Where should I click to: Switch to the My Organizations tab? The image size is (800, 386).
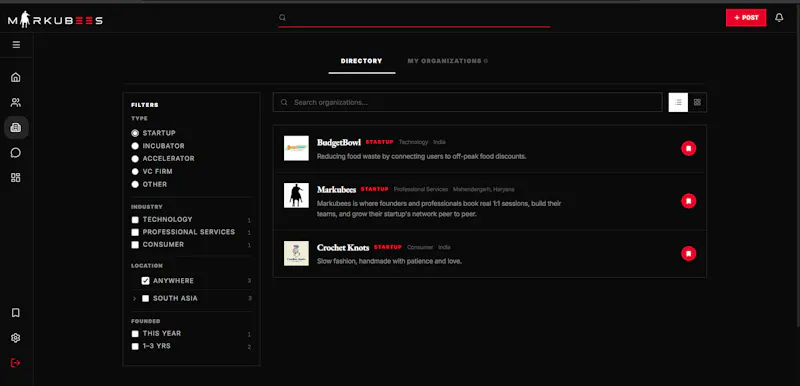[447, 61]
